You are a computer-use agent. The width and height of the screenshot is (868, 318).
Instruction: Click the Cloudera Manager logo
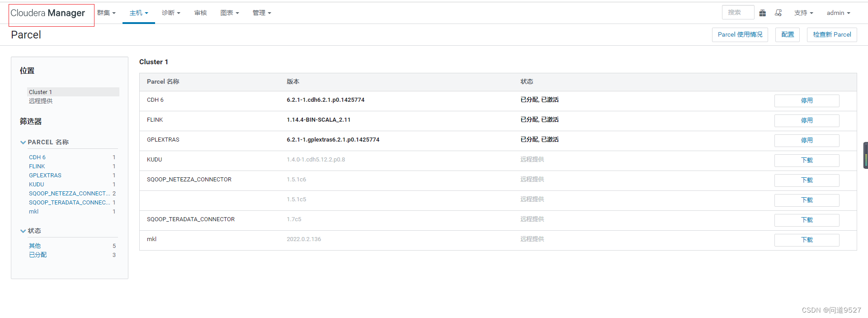(47, 13)
